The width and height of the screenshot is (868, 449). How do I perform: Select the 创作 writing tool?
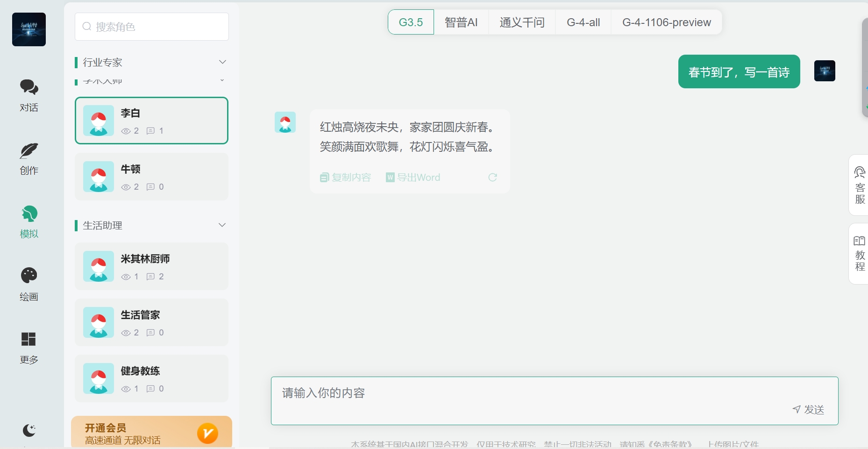coord(29,159)
